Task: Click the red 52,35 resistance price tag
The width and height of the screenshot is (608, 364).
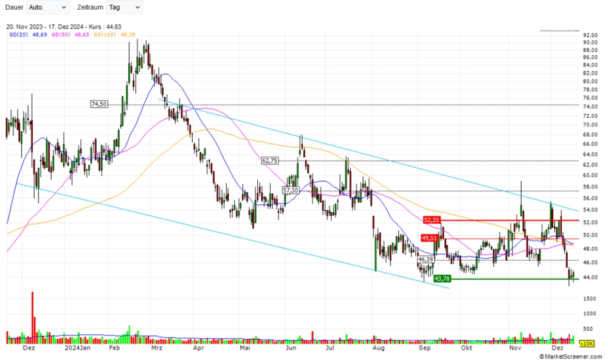Action: (x=431, y=220)
